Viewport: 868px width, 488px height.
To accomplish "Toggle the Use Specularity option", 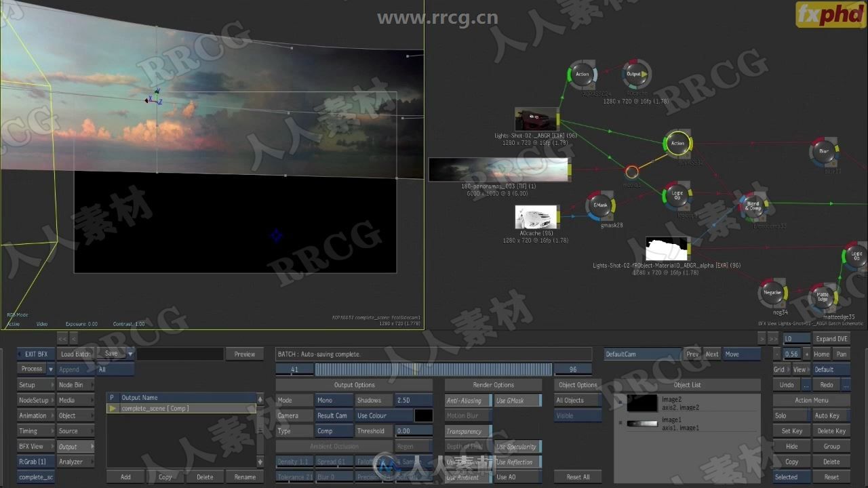I will click(517, 447).
